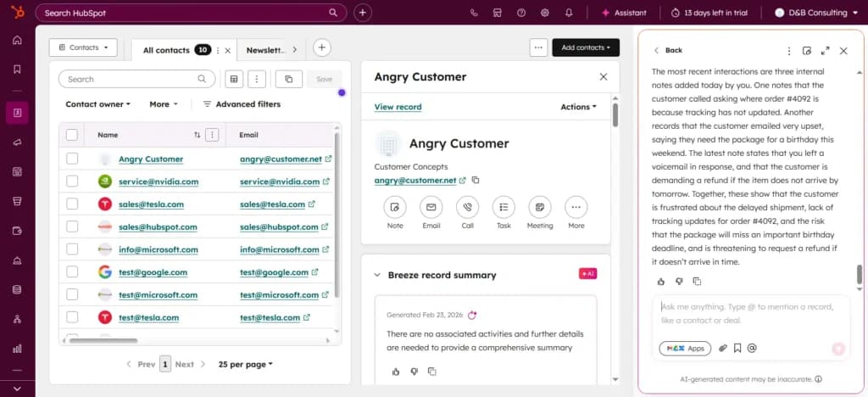Switch to the All contacts tab

[166, 50]
